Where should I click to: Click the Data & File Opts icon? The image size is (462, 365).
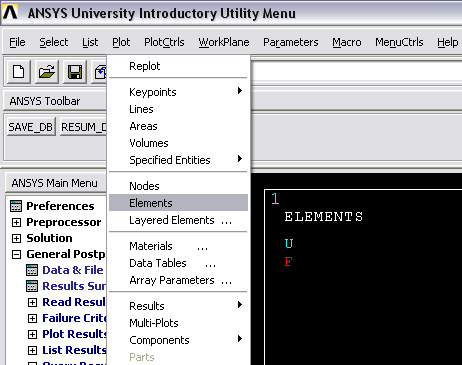(x=32, y=270)
